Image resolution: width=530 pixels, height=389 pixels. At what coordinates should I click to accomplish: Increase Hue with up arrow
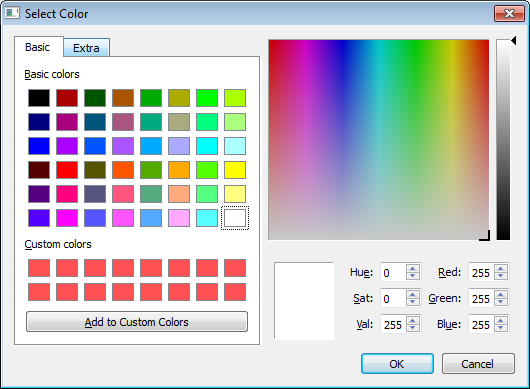(x=413, y=268)
